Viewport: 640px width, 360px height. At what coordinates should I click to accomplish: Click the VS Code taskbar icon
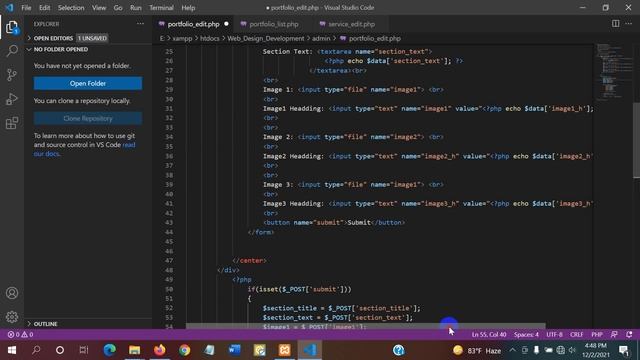pyautogui.click(x=310, y=350)
